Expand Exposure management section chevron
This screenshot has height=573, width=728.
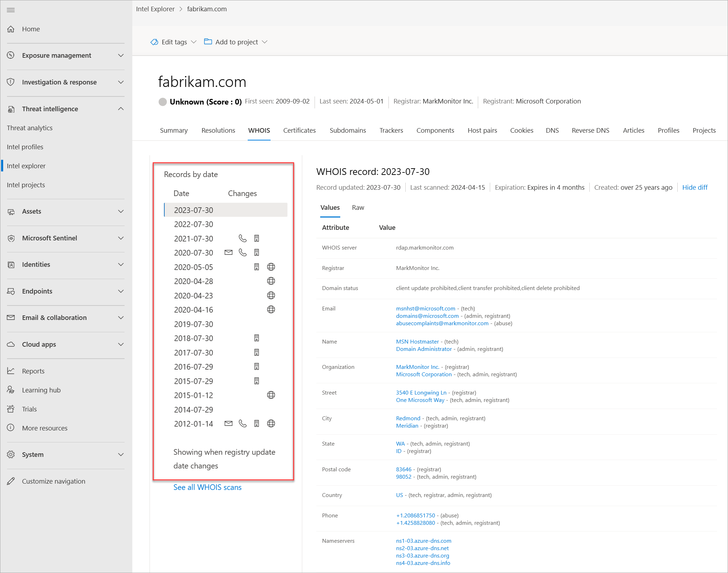tap(121, 56)
